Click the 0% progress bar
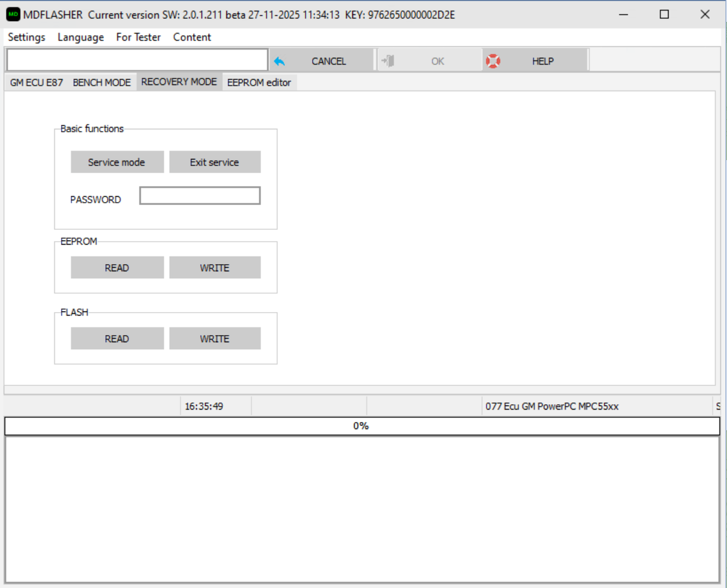This screenshot has height=588, width=727. 362,426
